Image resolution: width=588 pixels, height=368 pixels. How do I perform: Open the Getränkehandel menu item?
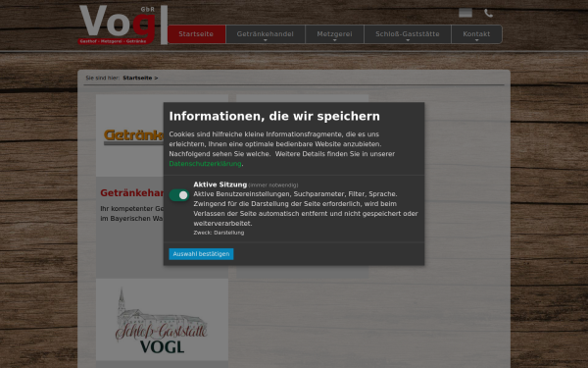(x=266, y=34)
